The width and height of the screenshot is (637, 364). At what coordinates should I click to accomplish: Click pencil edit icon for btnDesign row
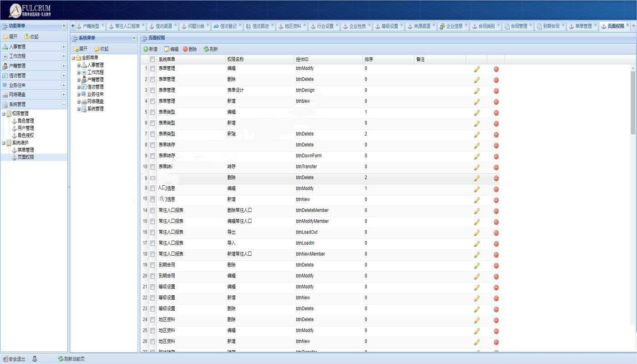477,91
